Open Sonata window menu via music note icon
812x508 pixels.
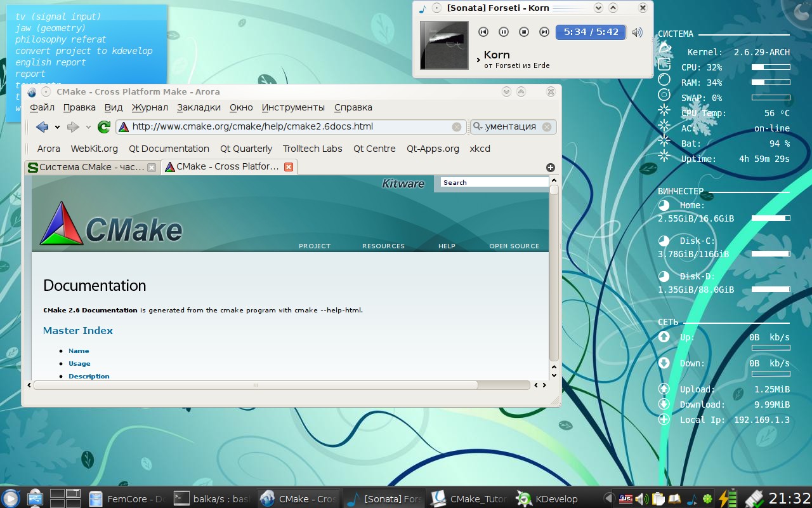(x=423, y=8)
